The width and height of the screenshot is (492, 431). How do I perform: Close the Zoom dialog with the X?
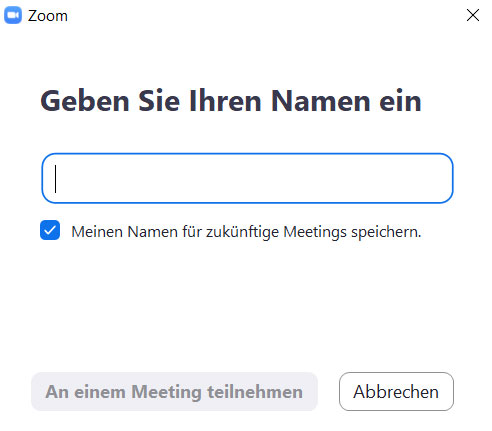tap(473, 15)
